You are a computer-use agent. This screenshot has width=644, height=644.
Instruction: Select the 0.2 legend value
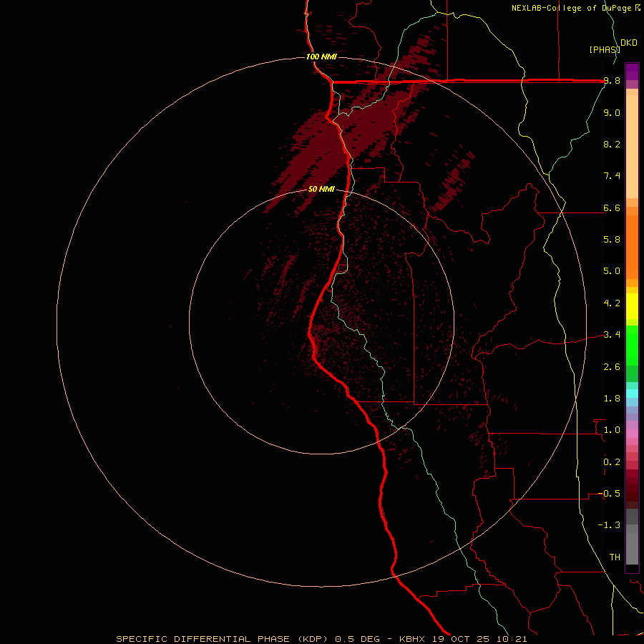(612, 462)
